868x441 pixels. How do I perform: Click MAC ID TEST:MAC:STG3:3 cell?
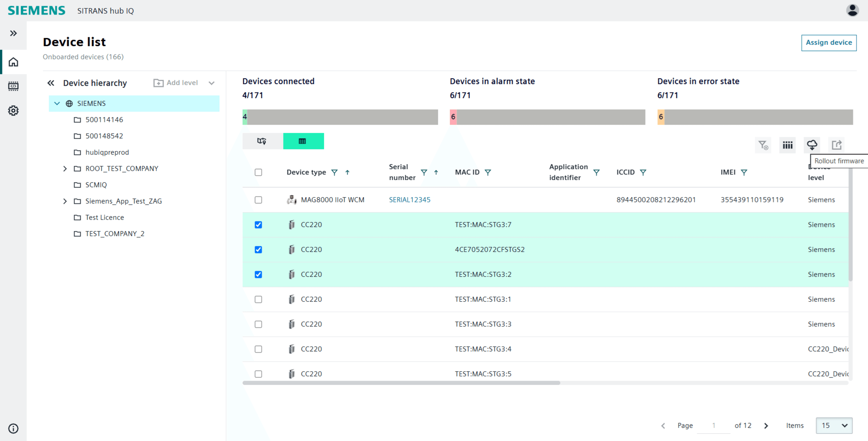coord(483,324)
